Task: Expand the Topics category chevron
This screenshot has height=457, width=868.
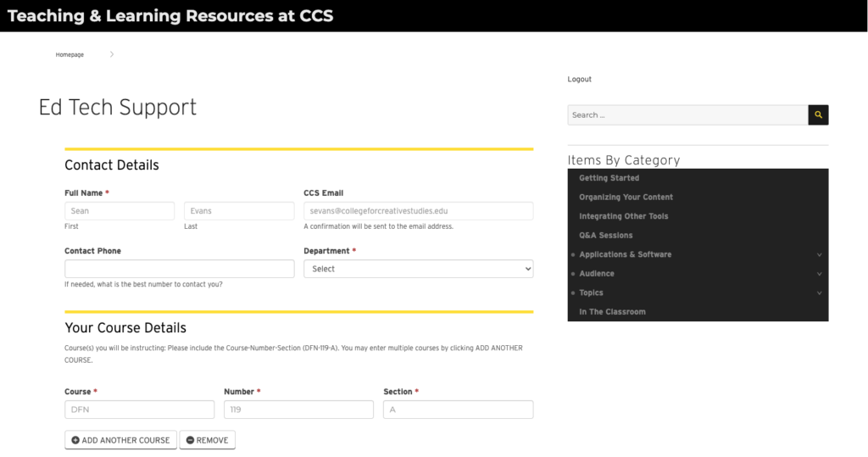Action: (x=819, y=293)
